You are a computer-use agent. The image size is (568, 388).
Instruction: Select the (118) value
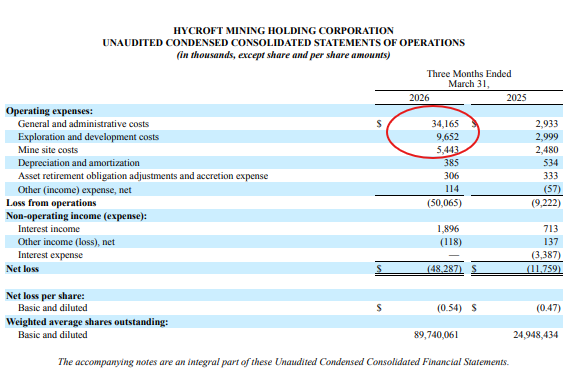(451, 242)
